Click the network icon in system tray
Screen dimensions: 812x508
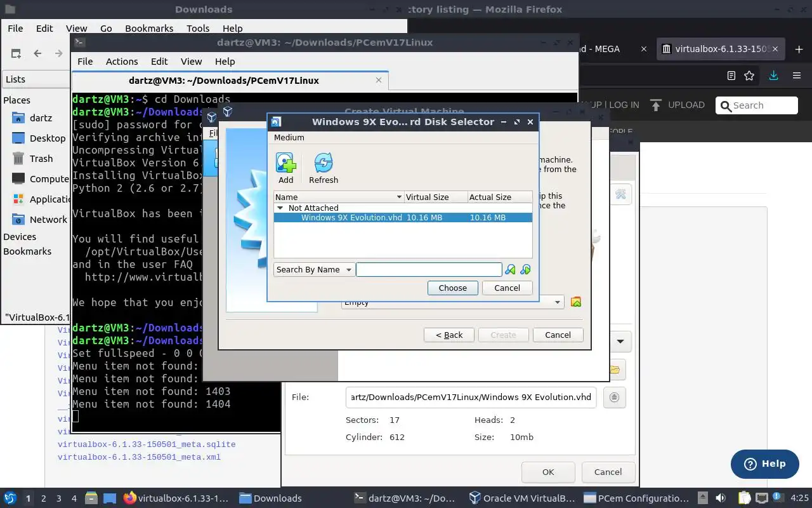pos(762,498)
